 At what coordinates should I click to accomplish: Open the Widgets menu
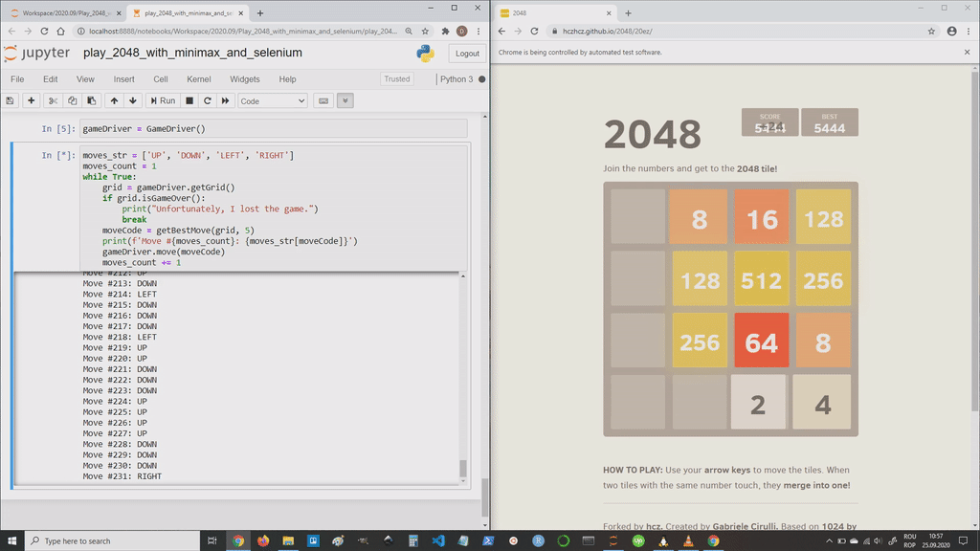pyautogui.click(x=244, y=79)
